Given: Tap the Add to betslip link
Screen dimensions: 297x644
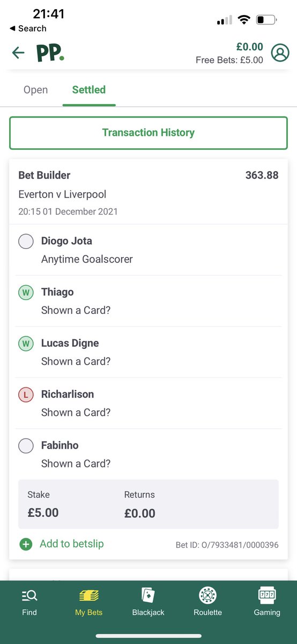Looking at the screenshot, I should tap(72, 544).
